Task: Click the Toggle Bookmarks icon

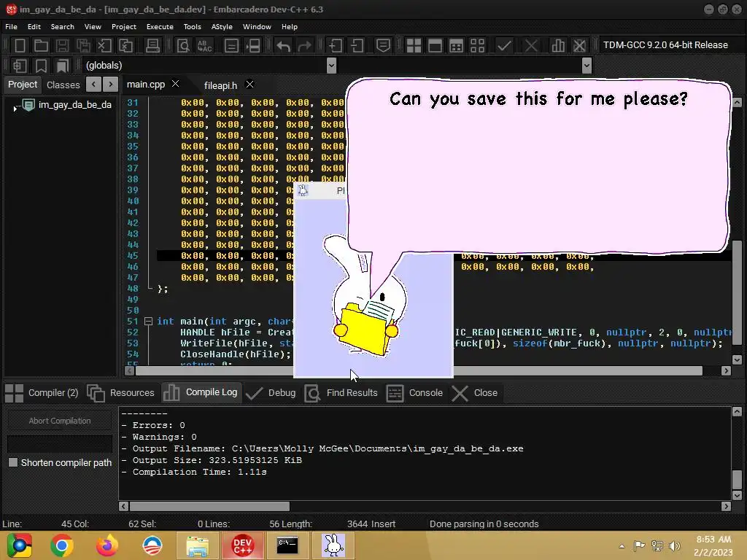Action: (x=41, y=66)
